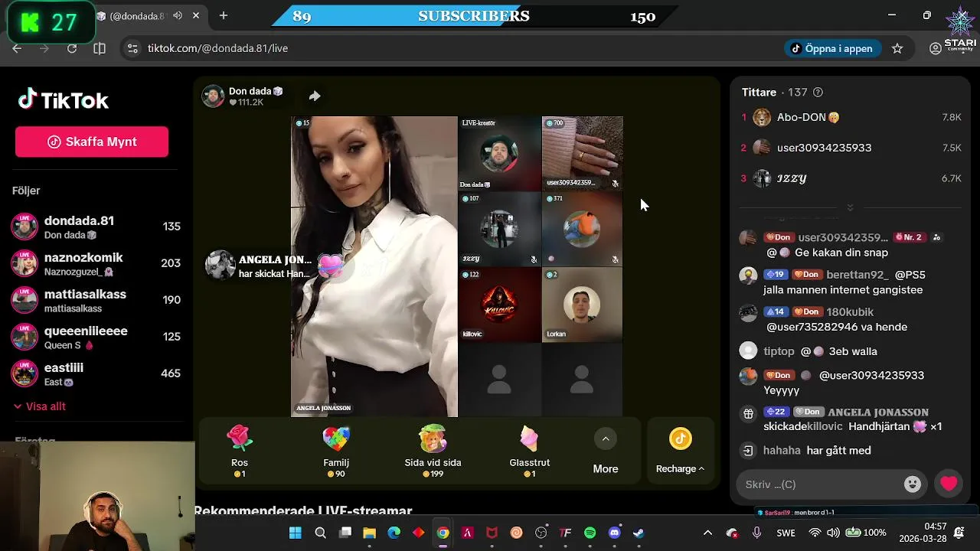
Task: Open Windows Start menu
Action: pos(296,533)
